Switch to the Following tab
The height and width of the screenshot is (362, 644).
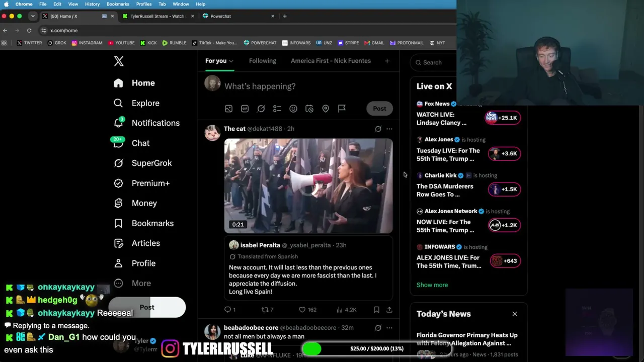coord(263,61)
